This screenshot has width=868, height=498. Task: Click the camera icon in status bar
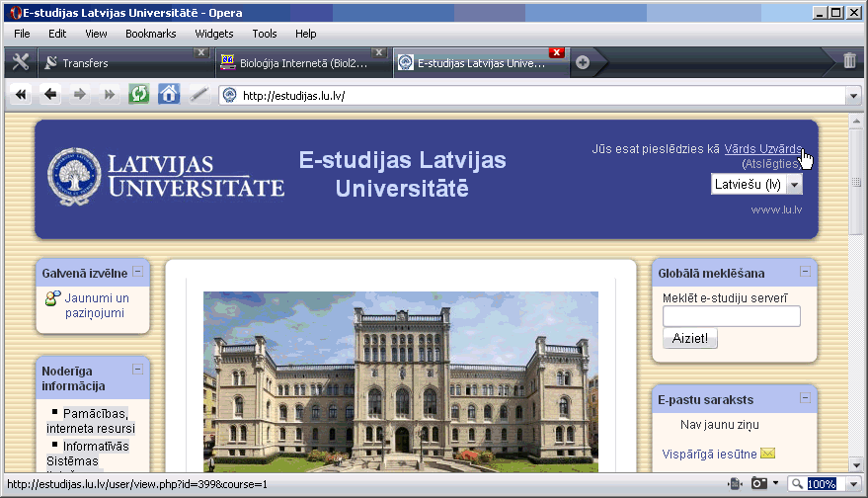[759, 483]
